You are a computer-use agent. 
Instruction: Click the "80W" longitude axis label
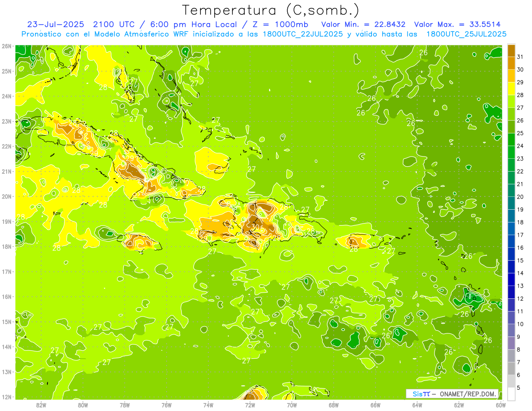tap(83, 405)
